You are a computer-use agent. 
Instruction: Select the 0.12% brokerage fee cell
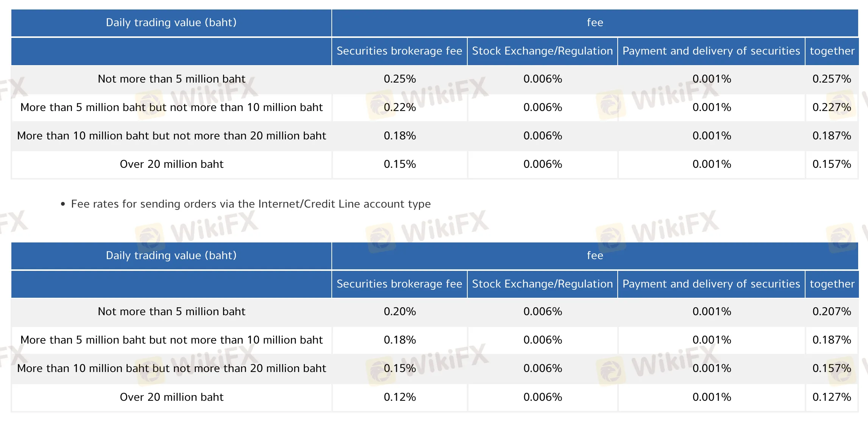point(400,397)
